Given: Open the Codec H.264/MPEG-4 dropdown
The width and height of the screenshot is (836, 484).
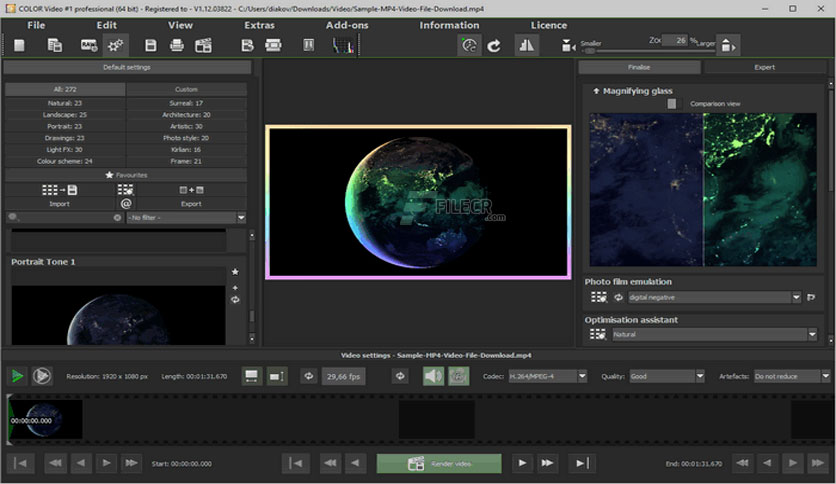Looking at the screenshot, I should 547,376.
